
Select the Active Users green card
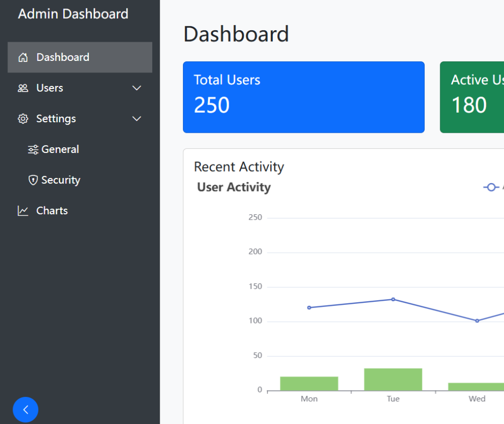(x=472, y=97)
